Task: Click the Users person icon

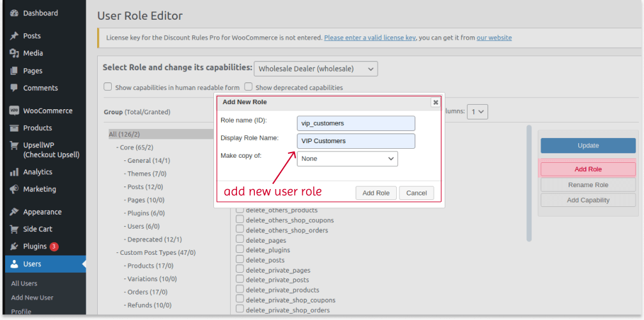Action: point(14,264)
